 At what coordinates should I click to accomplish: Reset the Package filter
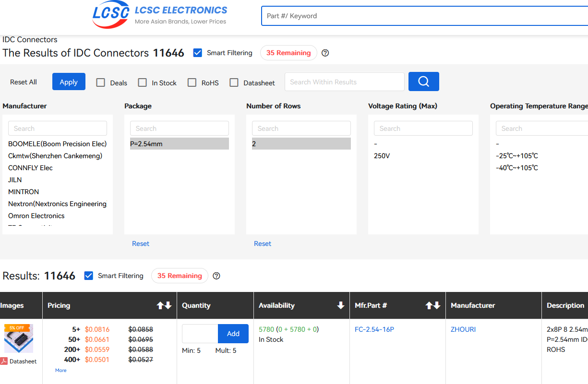[141, 244]
